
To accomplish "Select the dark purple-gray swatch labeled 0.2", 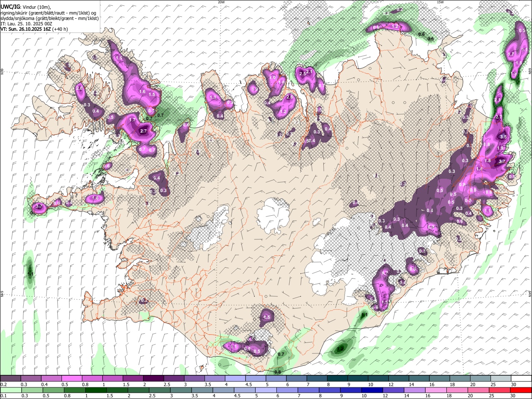I will coord(10,379).
